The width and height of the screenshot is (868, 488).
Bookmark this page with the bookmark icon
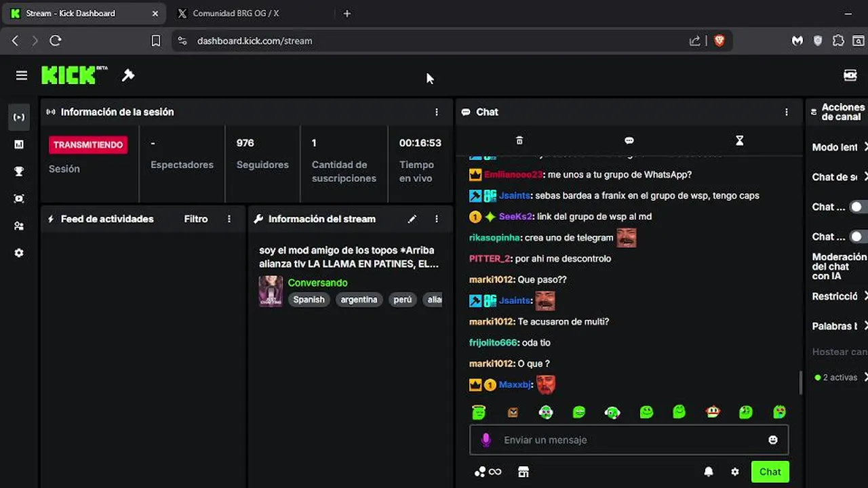click(x=155, y=41)
